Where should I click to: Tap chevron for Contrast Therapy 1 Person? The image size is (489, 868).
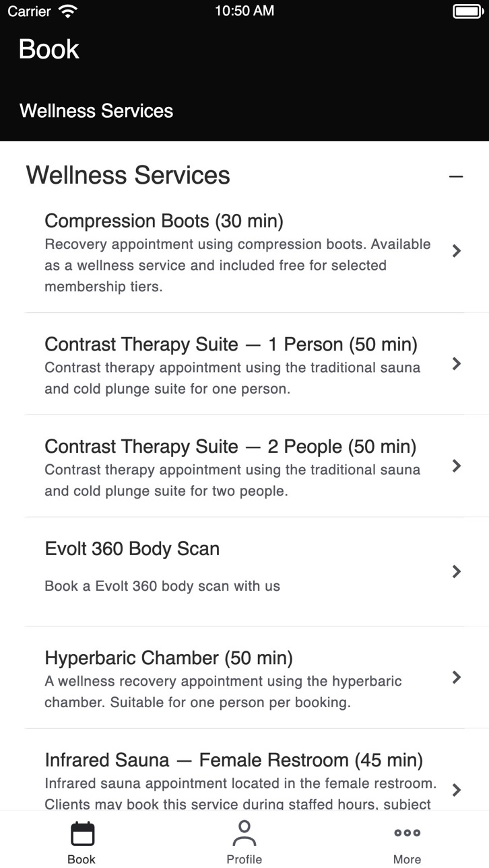point(457,364)
